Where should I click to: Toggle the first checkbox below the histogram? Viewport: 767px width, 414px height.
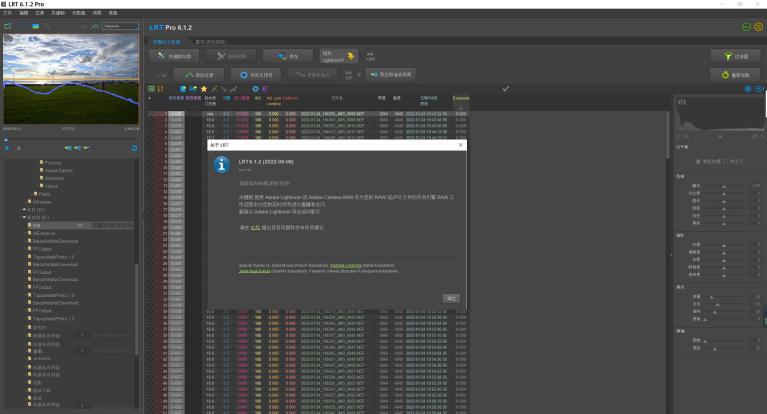700,160
